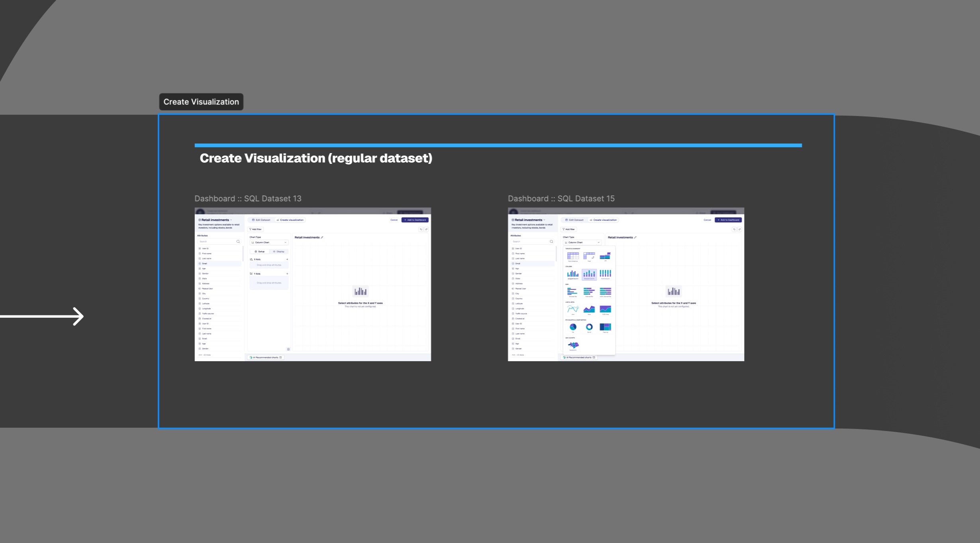This screenshot has width=980, height=543.
Task: Select Traffic source attribute in Dataset 13 frame
Action: (220, 313)
